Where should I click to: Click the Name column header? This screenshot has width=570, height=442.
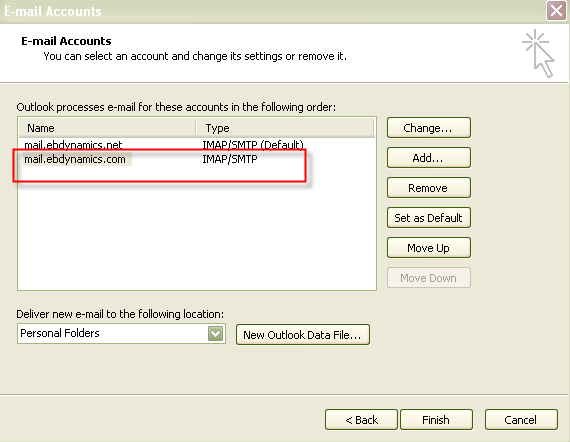pyautogui.click(x=107, y=128)
